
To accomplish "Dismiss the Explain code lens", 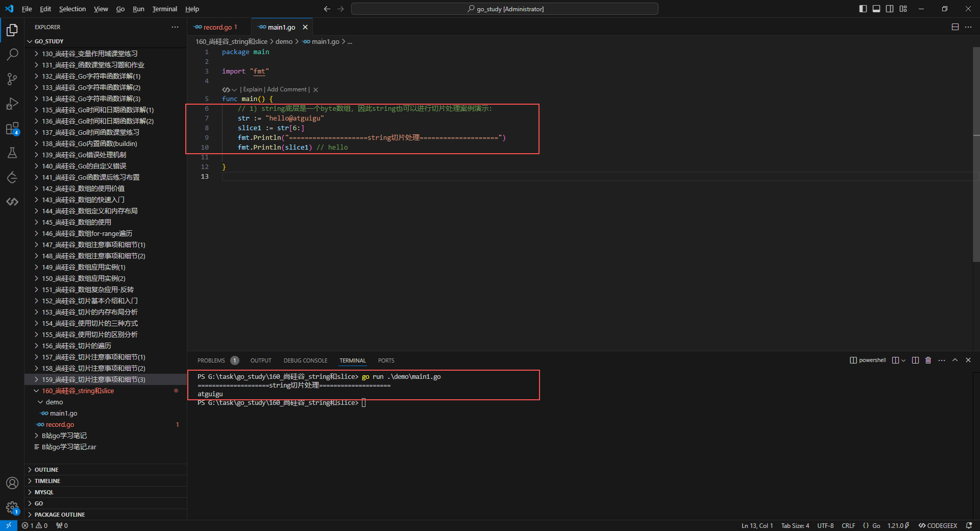I will coord(315,90).
